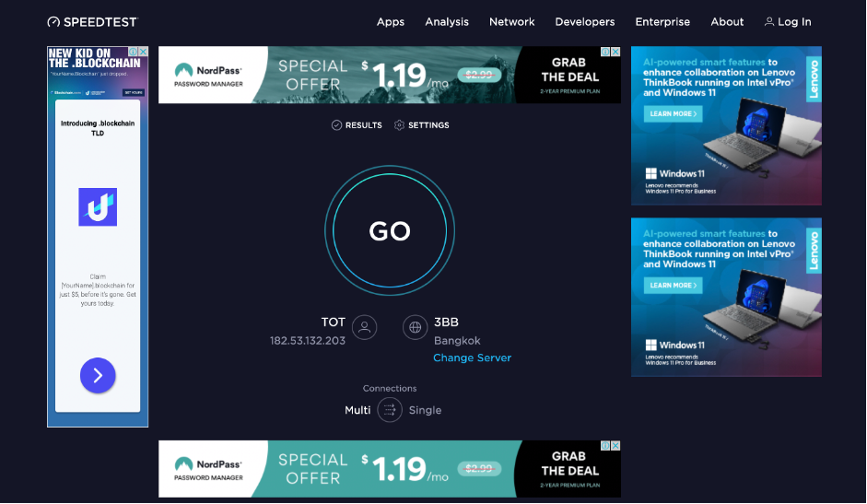
Task: Click the NordPass logo in top banner
Action: point(208,76)
